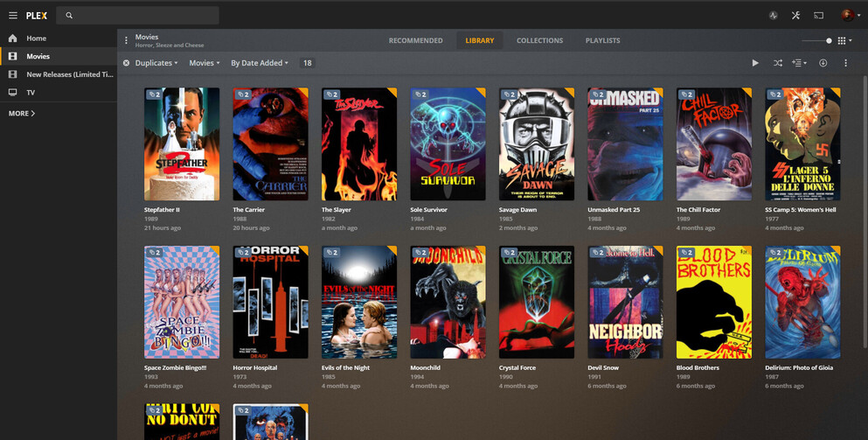Switch to Recommended tab

point(416,40)
